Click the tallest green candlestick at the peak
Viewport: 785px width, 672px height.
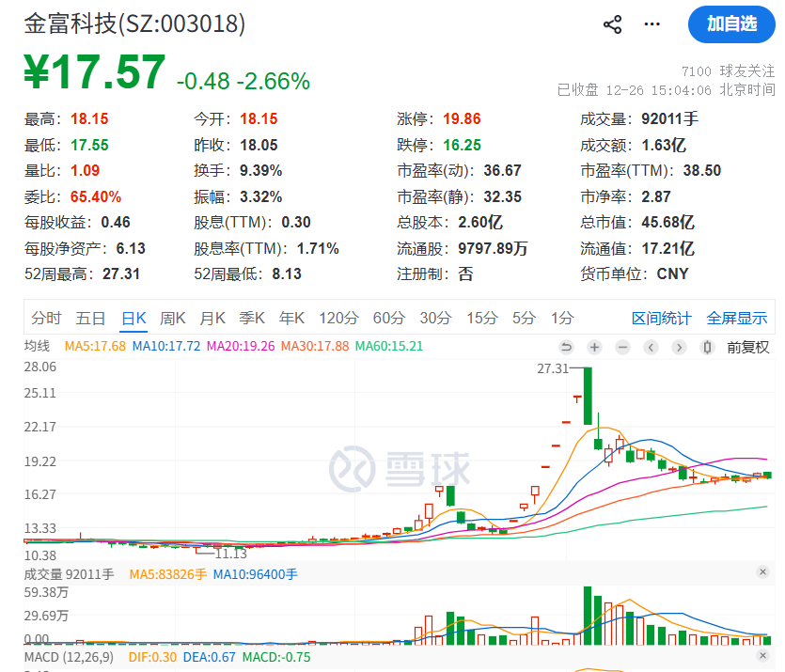click(x=588, y=396)
